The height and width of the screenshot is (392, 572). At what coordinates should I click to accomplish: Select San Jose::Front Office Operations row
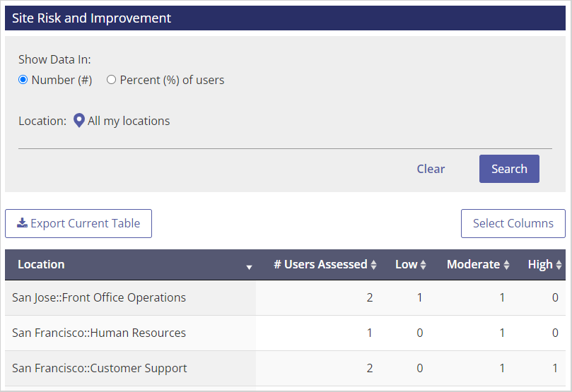(x=285, y=297)
